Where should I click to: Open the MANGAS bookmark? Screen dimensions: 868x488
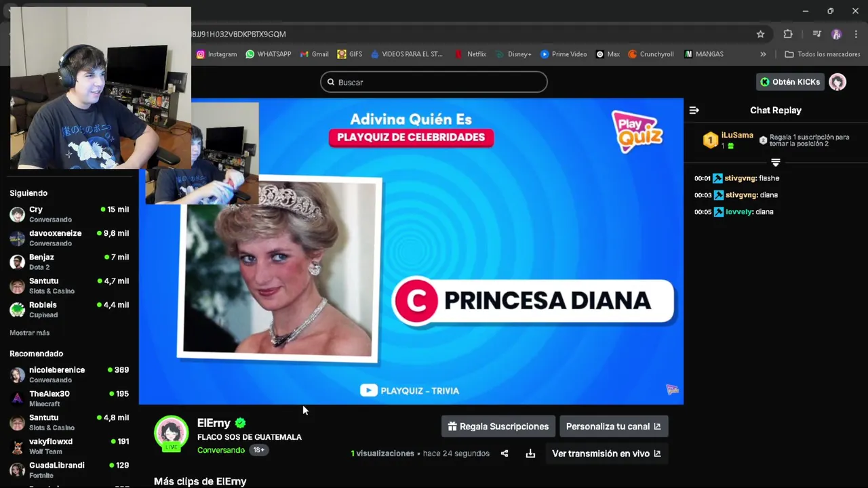pyautogui.click(x=704, y=54)
